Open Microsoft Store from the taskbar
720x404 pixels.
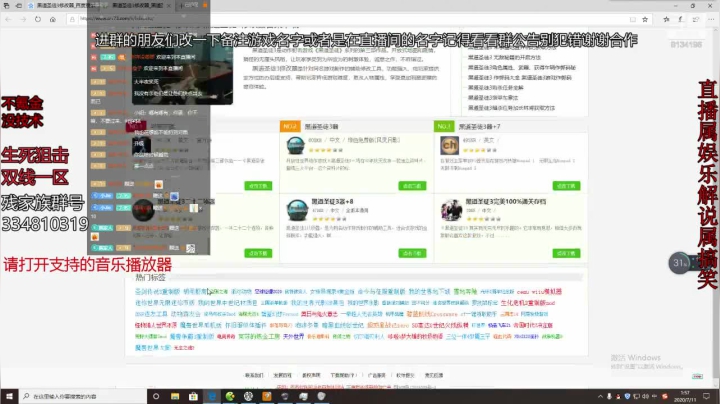pyautogui.click(x=193, y=396)
